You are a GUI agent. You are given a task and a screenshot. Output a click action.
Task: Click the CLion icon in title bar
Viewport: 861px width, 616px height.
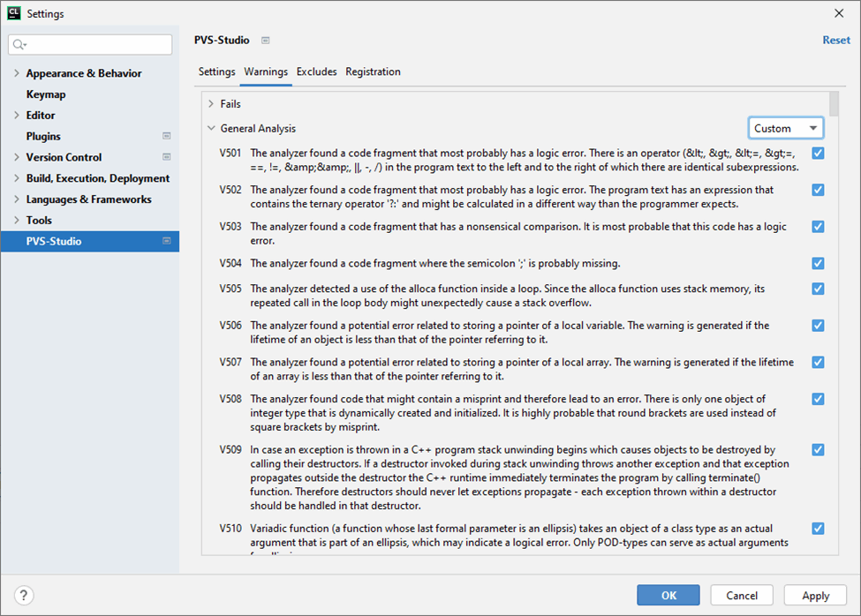13,13
